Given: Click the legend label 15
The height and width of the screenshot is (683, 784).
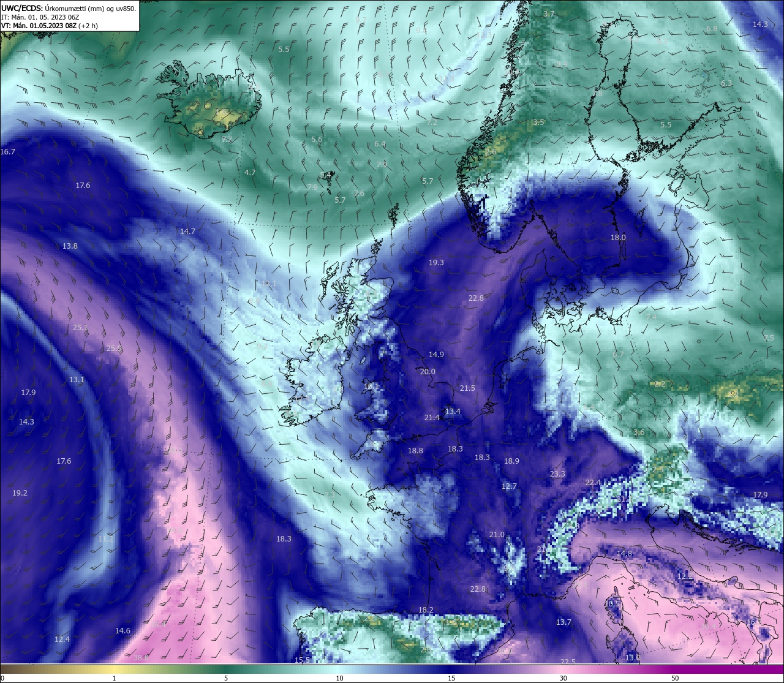Looking at the screenshot, I should (451, 678).
